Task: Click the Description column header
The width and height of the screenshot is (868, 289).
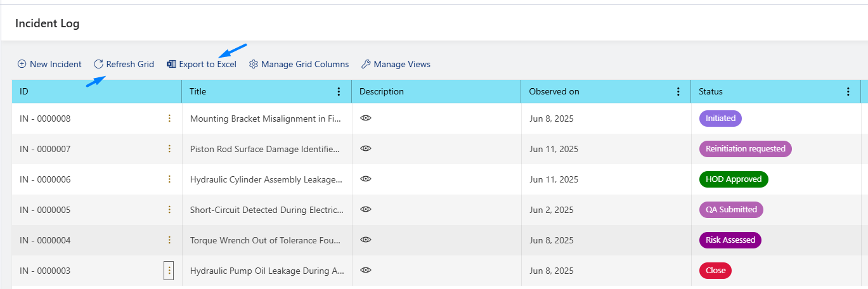Action: (x=382, y=91)
